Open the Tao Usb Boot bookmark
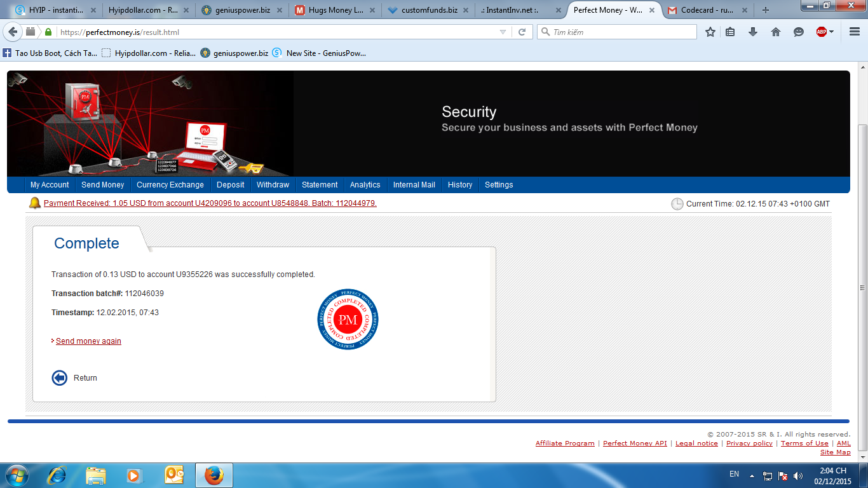 click(51, 53)
